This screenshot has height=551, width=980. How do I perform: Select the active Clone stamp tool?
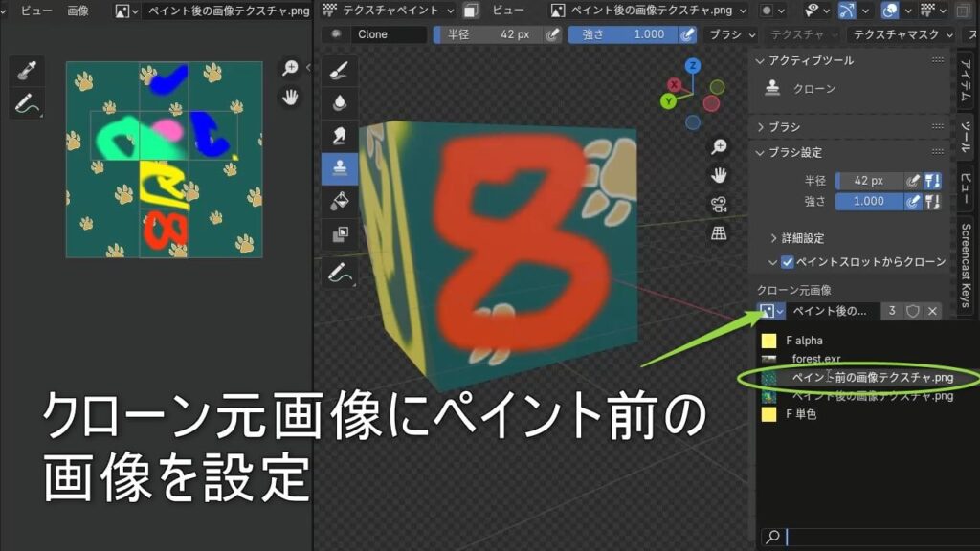tap(340, 168)
